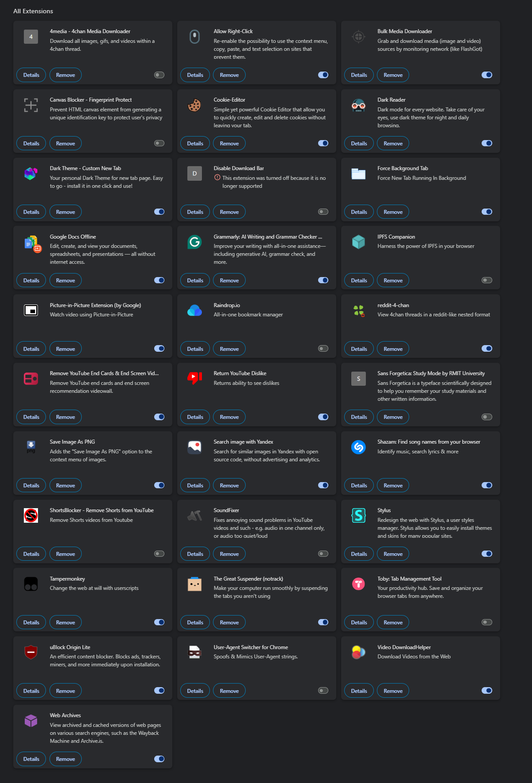Click the 'Force New Tab Running In Background' description

tap(422, 178)
